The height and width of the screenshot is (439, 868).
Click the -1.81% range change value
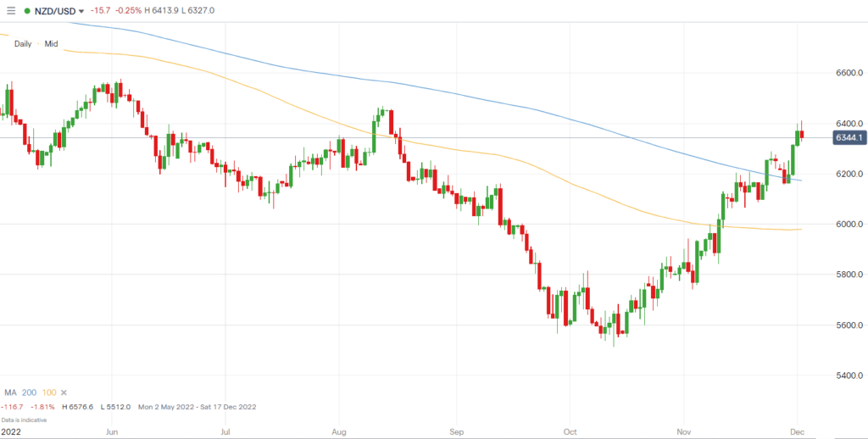[42, 407]
